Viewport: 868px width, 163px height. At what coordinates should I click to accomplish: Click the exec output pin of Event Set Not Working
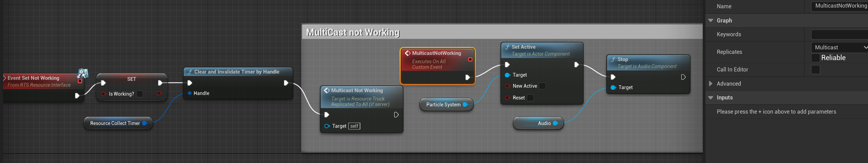pos(77,96)
